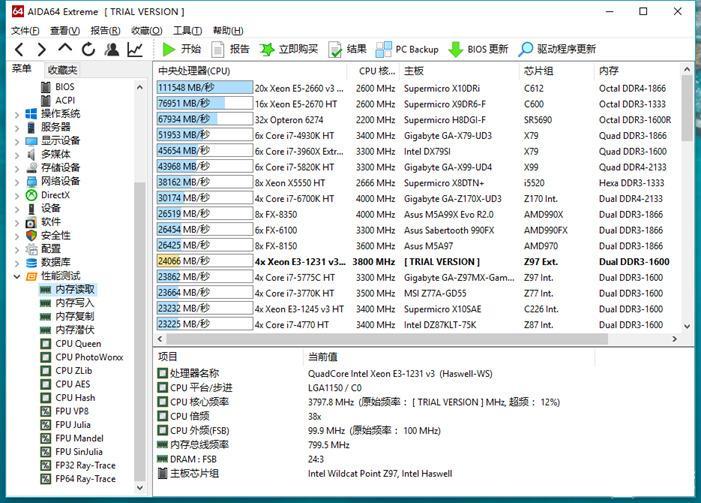Expand the 操作系统 tree node

(17, 115)
